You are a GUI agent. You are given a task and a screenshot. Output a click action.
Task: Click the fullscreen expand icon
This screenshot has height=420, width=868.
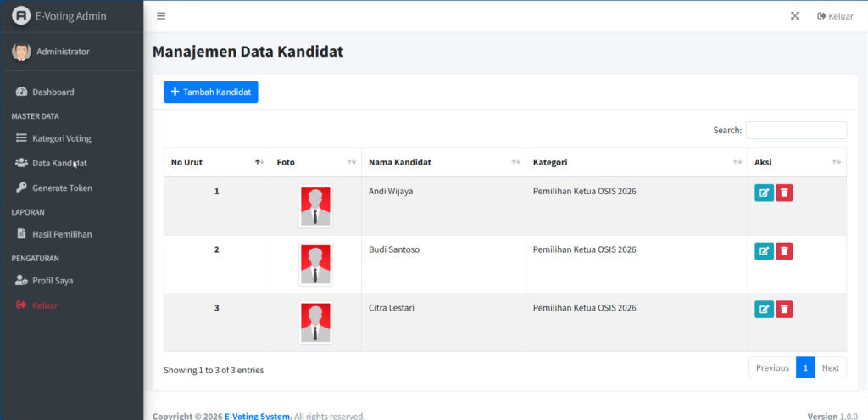click(x=795, y=16)
